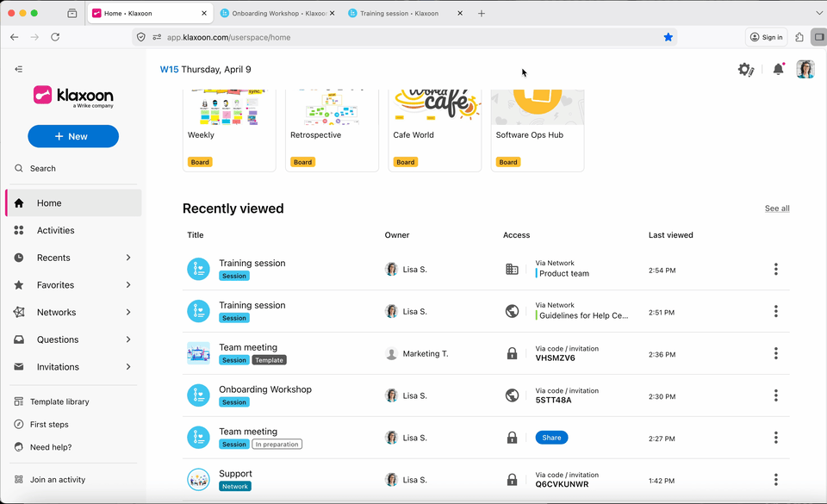This screenshot has height=504, width=827.
Task: Go to Home in the sidebar
Action: 73,203
